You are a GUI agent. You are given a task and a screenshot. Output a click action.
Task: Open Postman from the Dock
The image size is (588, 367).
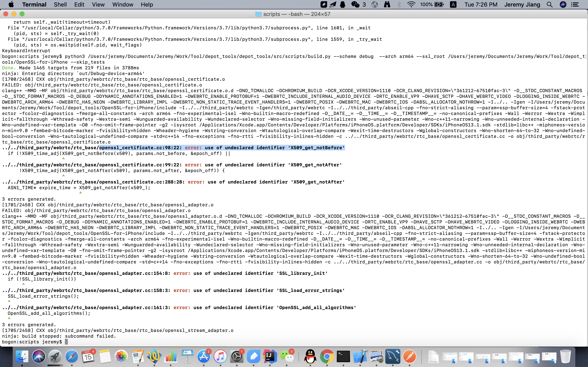pyautogui.click(x=409, y=357)
